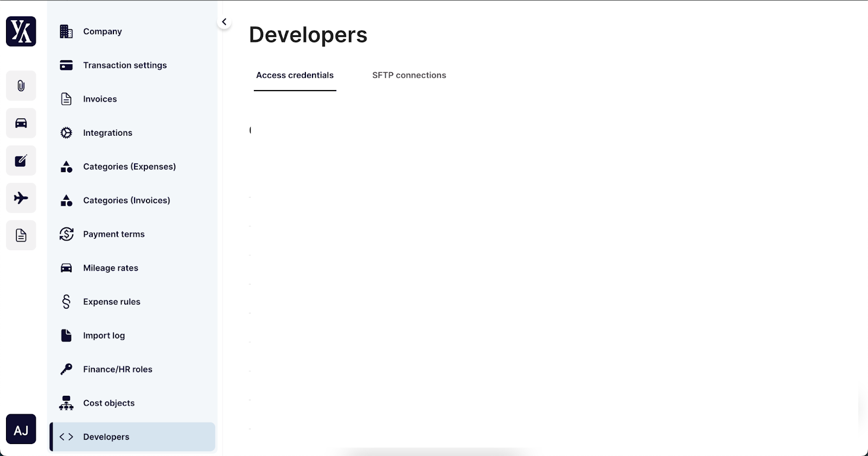Click the Developers page heading
868x456 pixels.
[x=308, y=35]
